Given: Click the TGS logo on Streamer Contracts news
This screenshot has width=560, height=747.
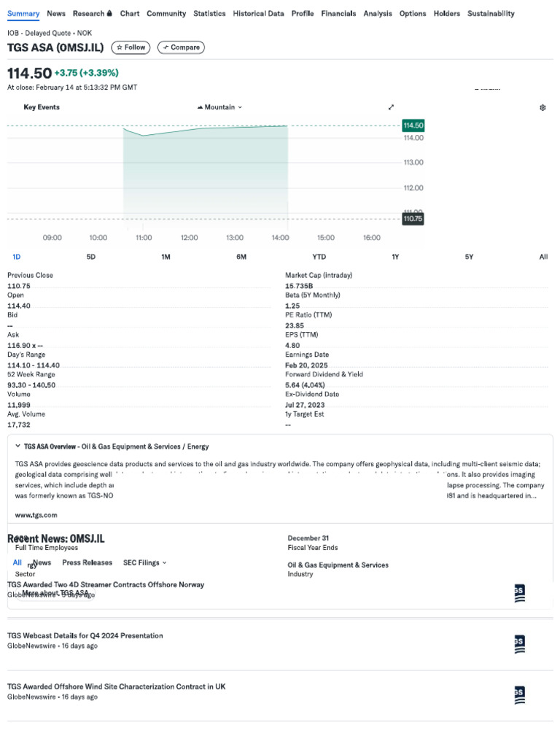Looking at the screenshot, I should (x=519, y=593).
